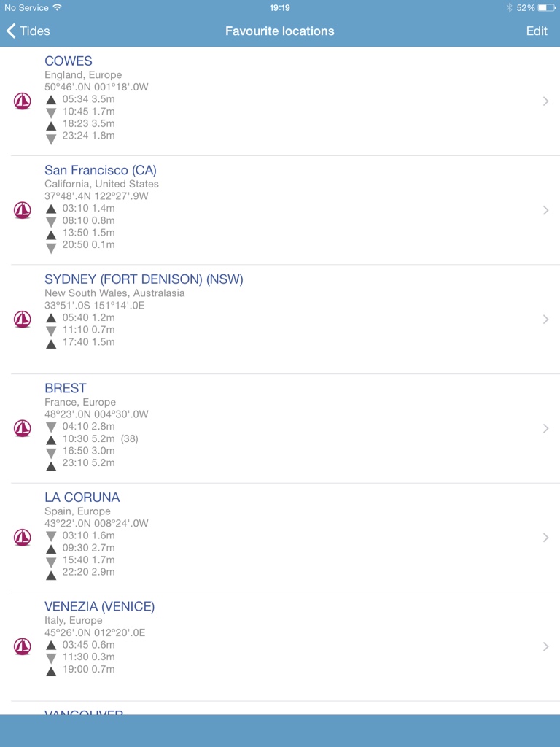Tap the sailboat icon beside SYDNEY entry
The width and height of the screenshot is (560, 747).
click(x=23, y=320)
